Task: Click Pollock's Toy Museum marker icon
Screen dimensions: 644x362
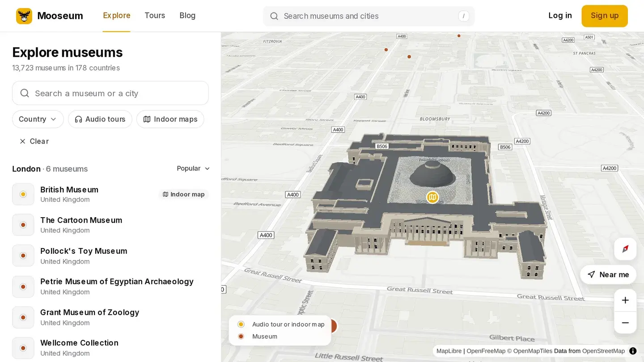Action: point(23,256)
